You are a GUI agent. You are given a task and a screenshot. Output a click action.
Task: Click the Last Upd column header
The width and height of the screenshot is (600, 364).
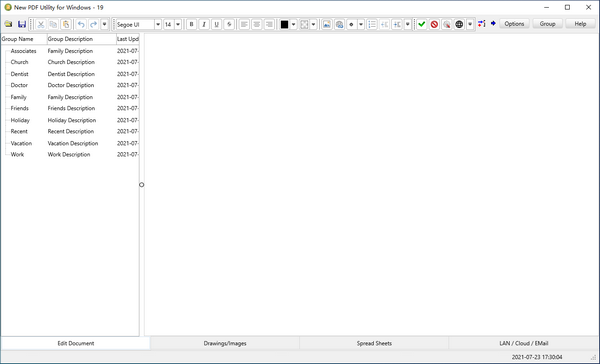pos(128,39)
